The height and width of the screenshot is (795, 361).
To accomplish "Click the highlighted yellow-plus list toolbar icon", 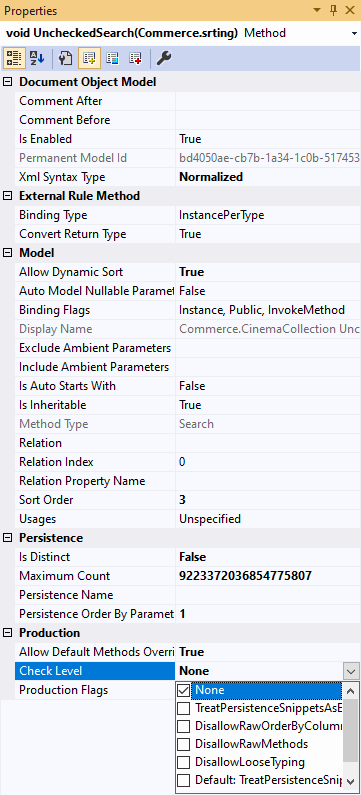I will [90, 58].
